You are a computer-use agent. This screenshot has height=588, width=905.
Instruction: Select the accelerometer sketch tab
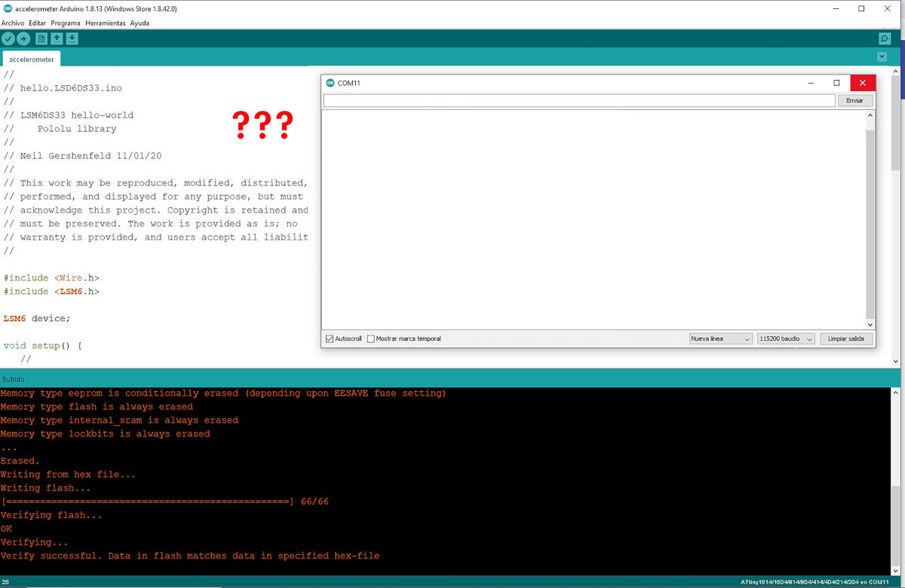[32, 59]
